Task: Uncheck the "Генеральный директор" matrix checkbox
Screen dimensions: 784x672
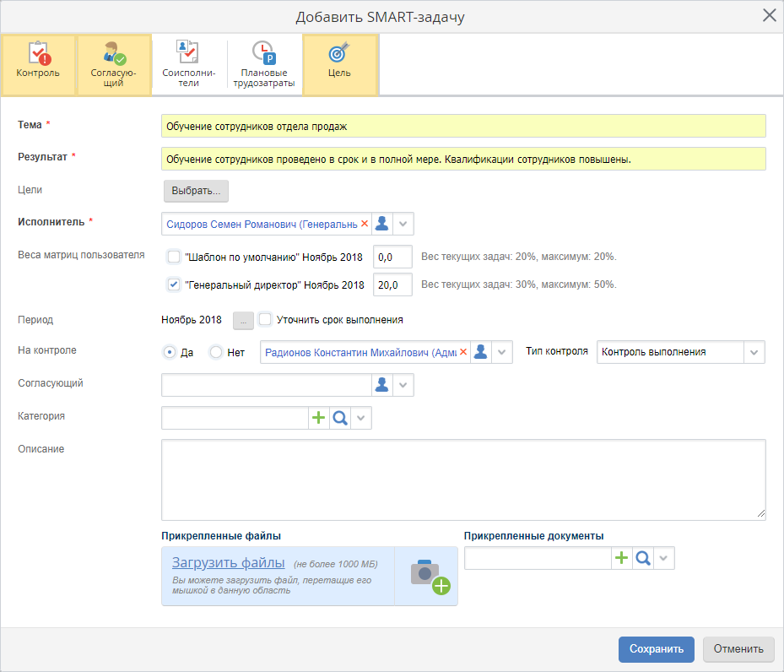Action: pyautogui.click(x=174, y=285)
